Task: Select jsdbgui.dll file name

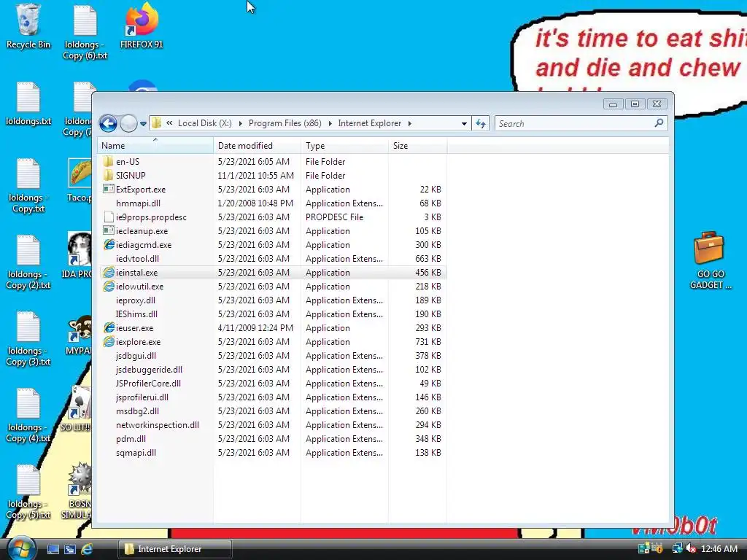Action: pyautogui.click(x=136, y=356)
